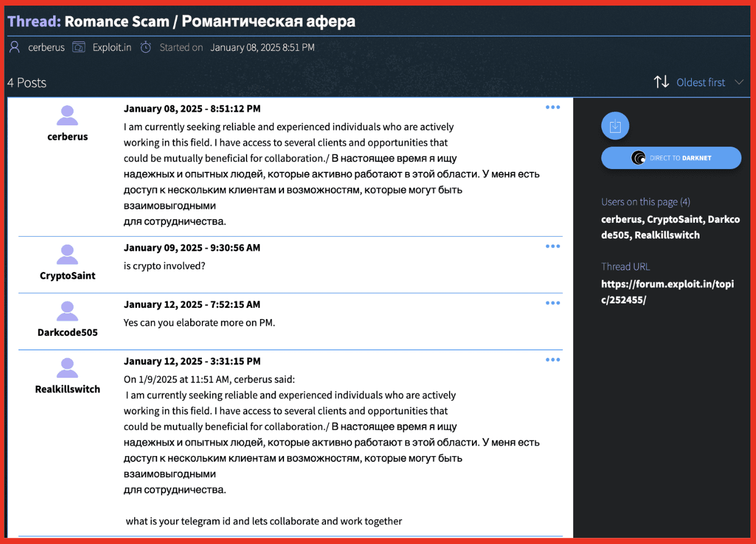Click the 'Users on this page (4)' heading
This screenshot has height=544, width=756.
[x=646, y=202]
